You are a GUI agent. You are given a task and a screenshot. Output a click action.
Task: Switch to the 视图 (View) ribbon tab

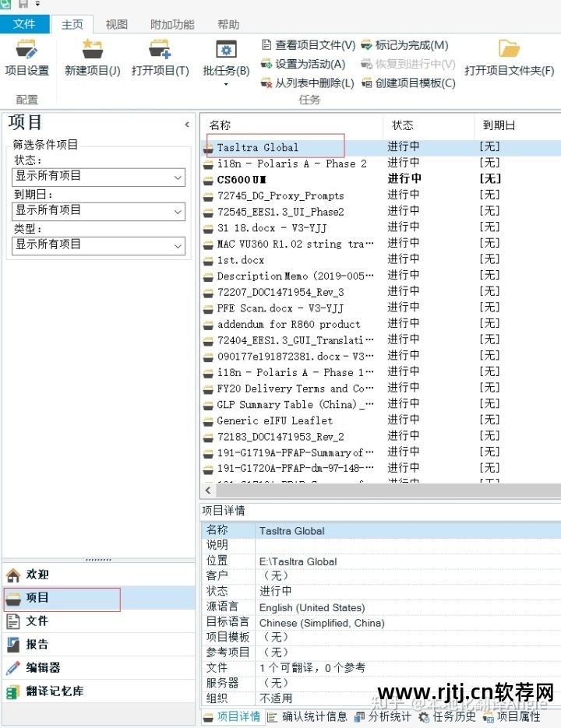[x=117, y=24]
